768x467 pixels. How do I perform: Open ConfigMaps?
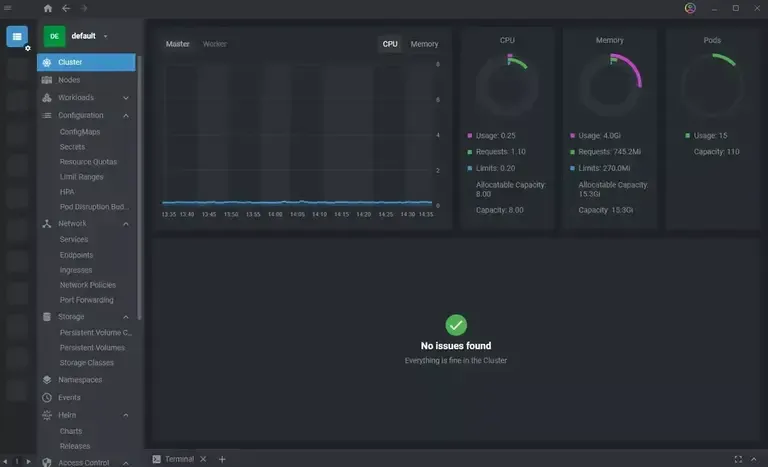pos(80,132)
